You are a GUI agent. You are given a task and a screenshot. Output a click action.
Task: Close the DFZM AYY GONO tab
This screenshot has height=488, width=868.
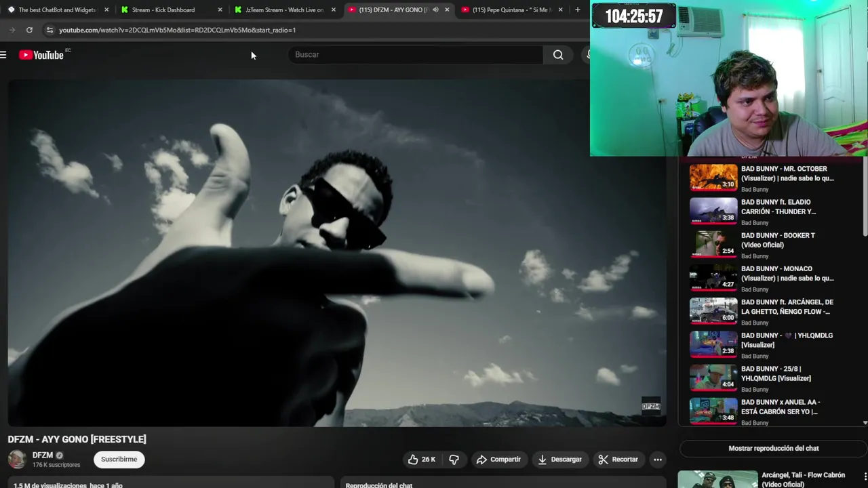point(447,9)
